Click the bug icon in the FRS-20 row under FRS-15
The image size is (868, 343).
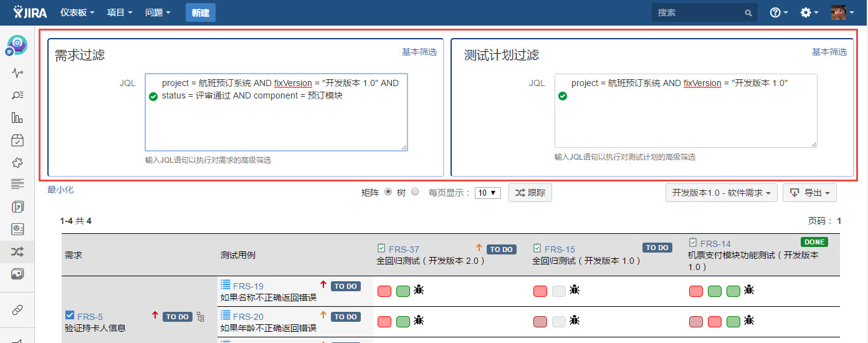[x=575, y=321]
